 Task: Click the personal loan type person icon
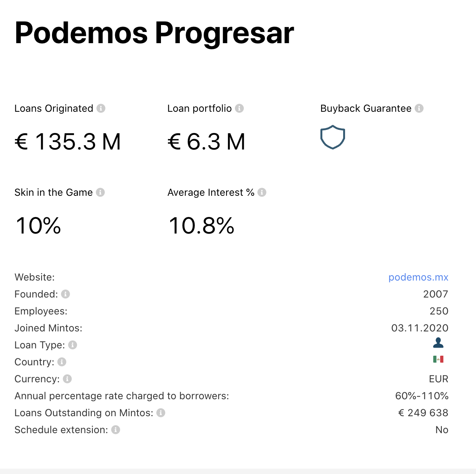tap(438, 343)
